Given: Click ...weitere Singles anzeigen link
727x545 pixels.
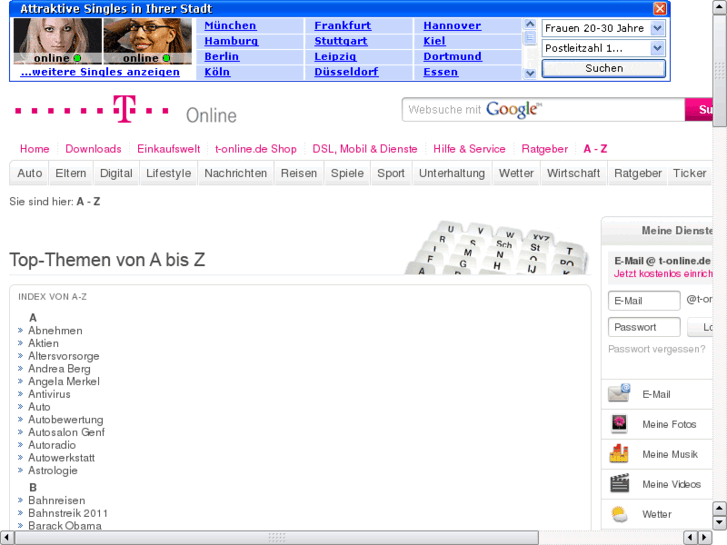Looking at the screenshot, I should pos(100,72).
